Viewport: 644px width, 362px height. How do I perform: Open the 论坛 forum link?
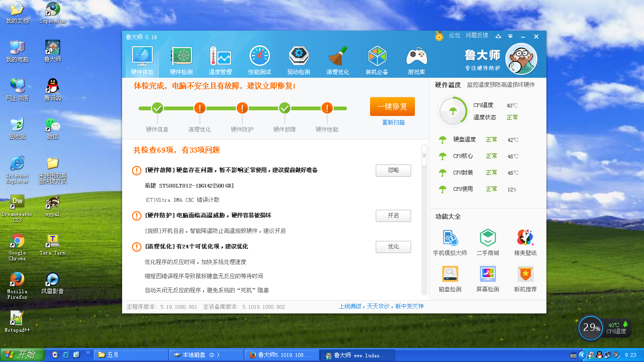[454, 35]
